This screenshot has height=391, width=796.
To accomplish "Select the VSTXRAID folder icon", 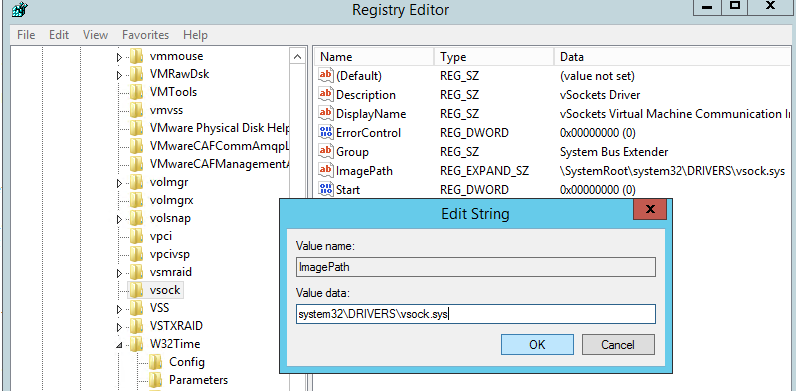I will pyautogui.click(x=136, y=326).
